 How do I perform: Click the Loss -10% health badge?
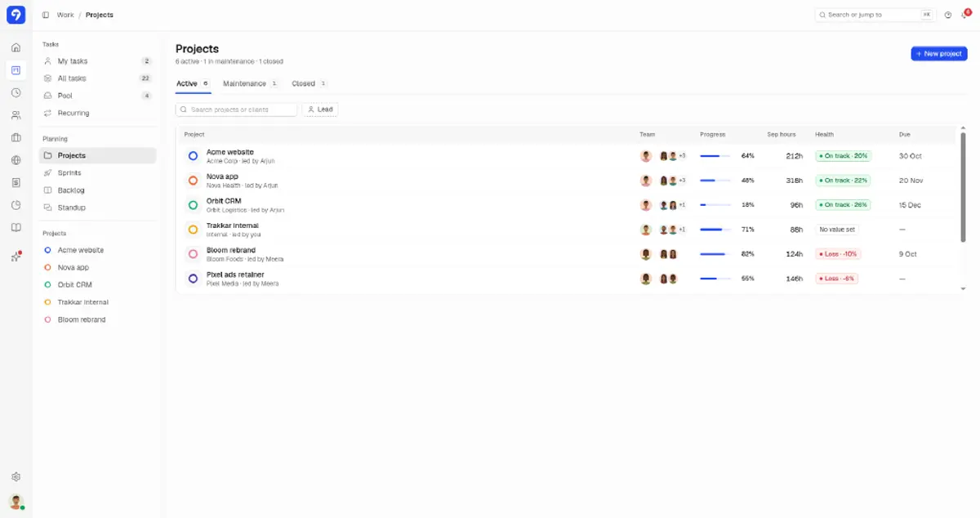pyautogui.click(x=838, y=254)
